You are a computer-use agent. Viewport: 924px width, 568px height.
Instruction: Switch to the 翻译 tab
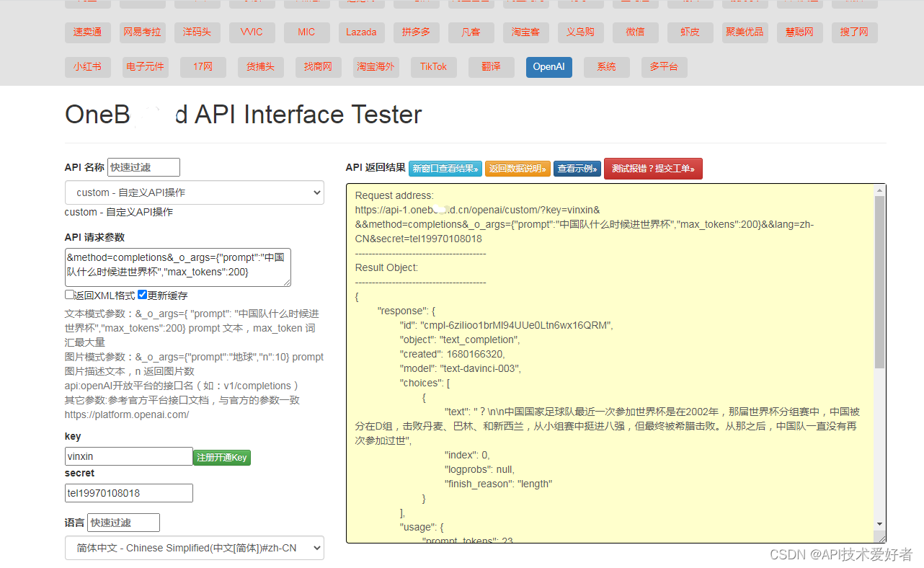[x=491, y=67]
